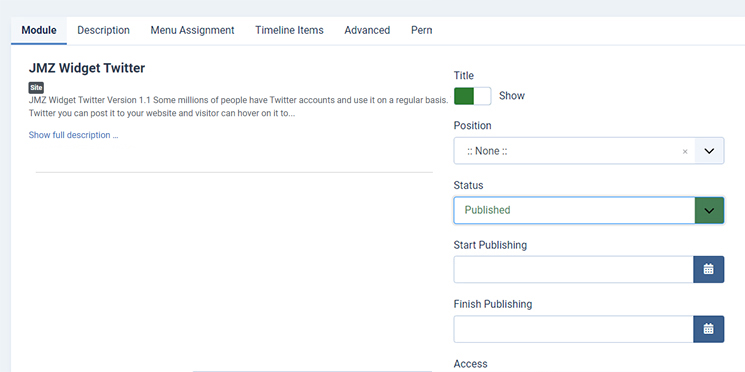
Task: Open the Menu Assignment tab
Action: point(192,30)
